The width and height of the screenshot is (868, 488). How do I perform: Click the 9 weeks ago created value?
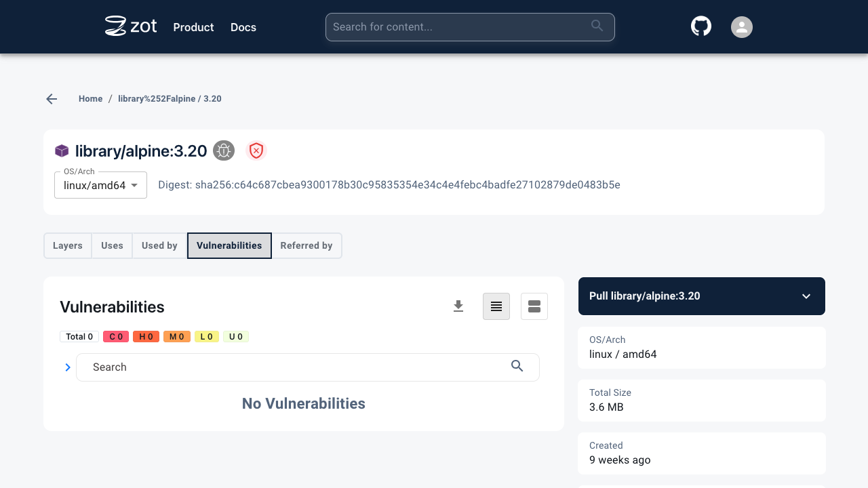[620, 460]
